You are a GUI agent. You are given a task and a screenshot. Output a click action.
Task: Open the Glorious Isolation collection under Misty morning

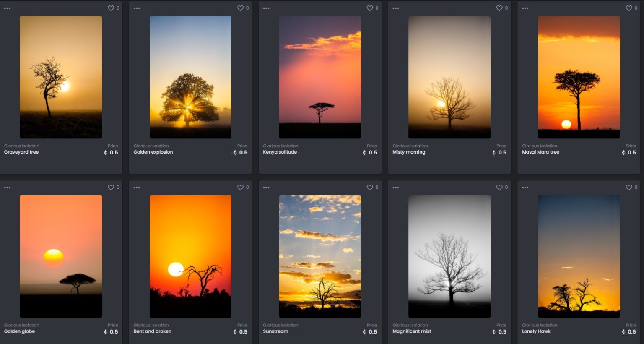410,146
